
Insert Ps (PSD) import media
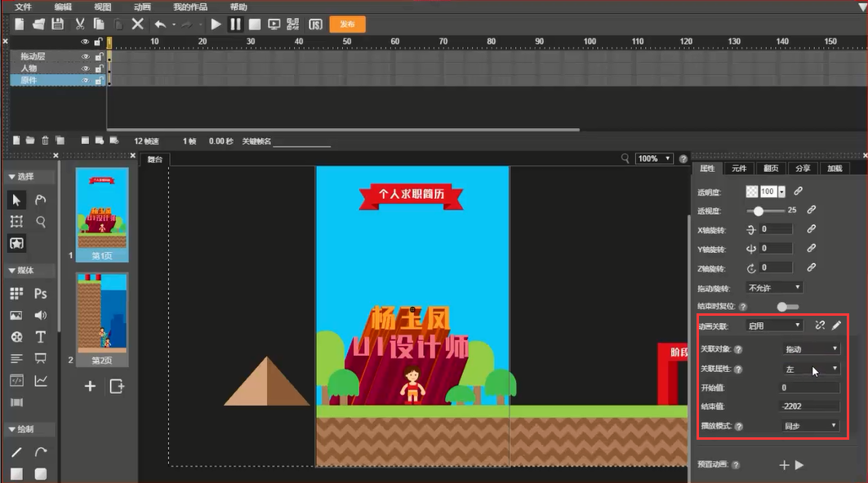click(40, 293)
